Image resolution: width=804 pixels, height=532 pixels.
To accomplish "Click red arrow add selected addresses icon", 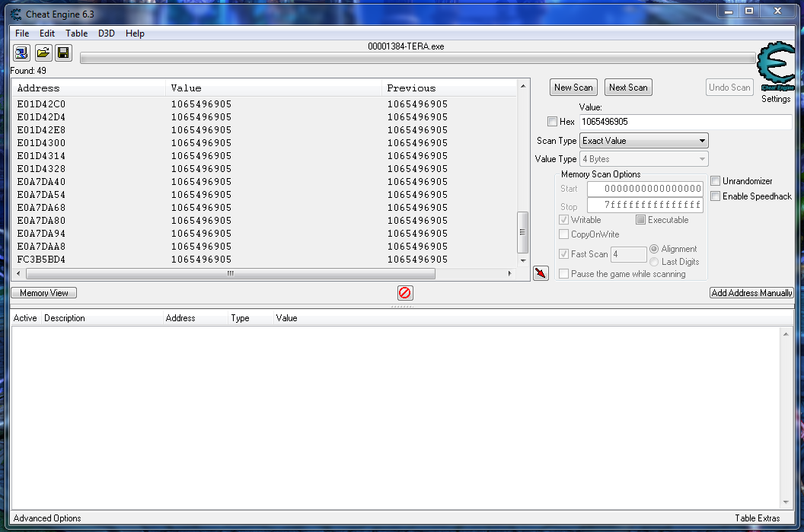I will (541, 273).
